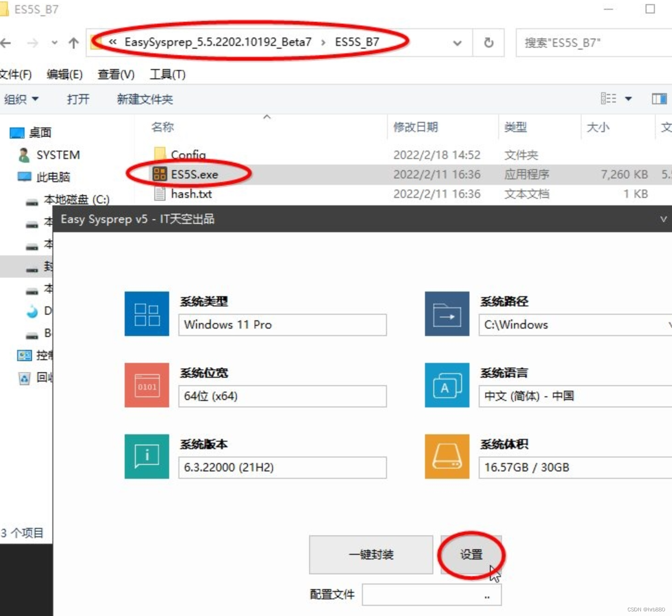Click the ES5S_B7 breadcrumb segment

[x=357, y=42]
